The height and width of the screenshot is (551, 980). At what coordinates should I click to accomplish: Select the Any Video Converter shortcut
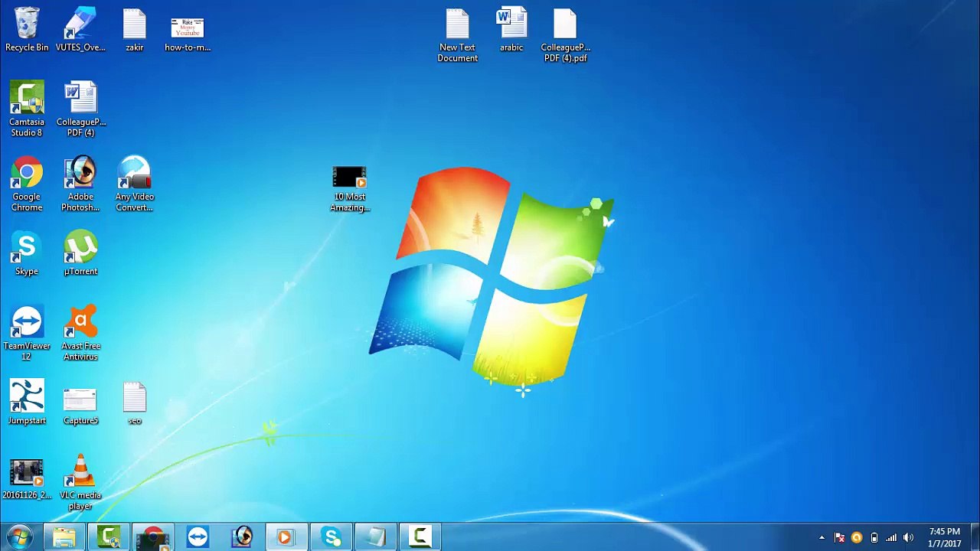coord(135,184)
